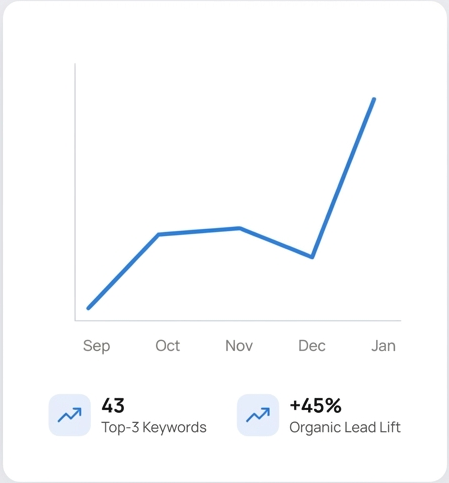
Task: Click the line chart's November data point
Action: click(x=240, y=228)
